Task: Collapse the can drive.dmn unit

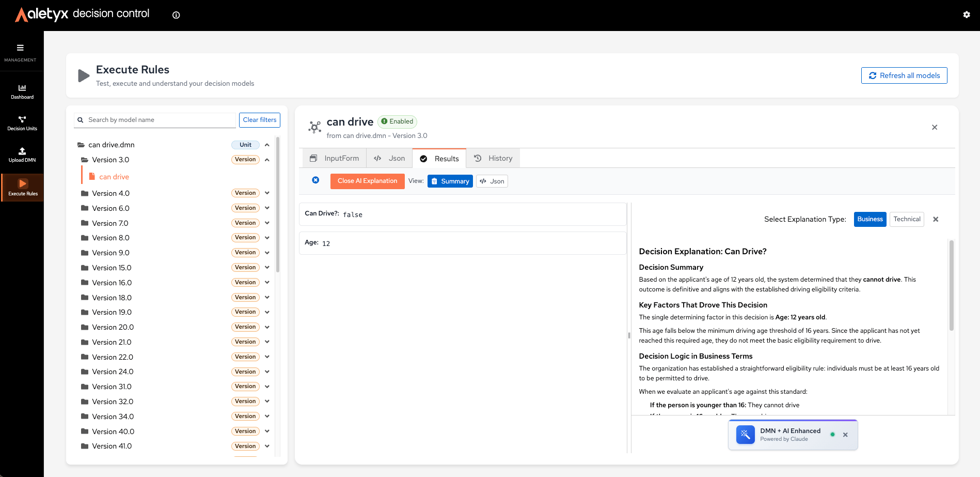Action: (x=267, y=145)
